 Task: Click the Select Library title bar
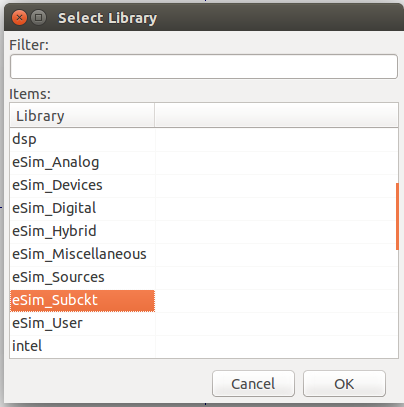point(204,17)
